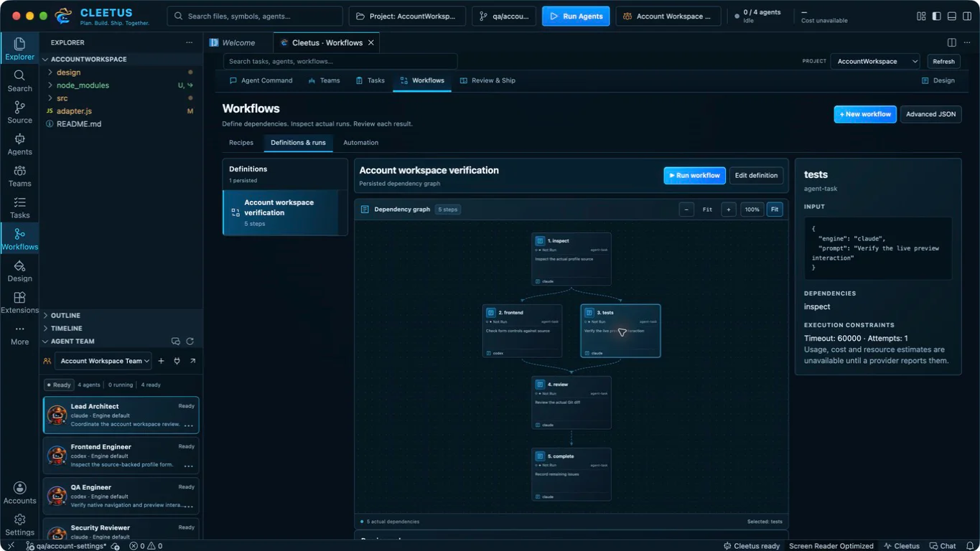Expand the Timeline section
The width and height of the screenshot is (980, 551).
(x=121, y=329)
